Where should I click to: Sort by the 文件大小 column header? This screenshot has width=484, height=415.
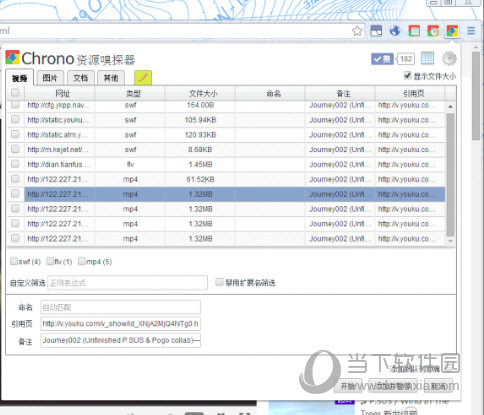pyautogui.click(x=200, y=93)
